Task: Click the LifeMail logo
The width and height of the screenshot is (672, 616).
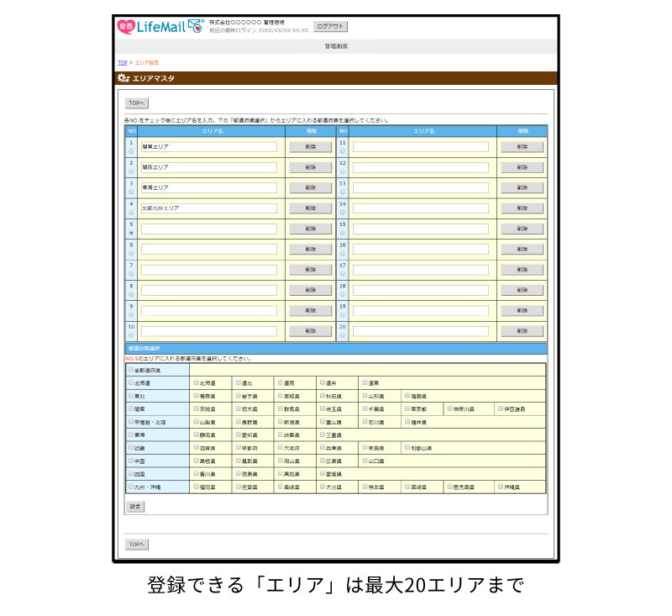Action: (x=164, y=26)
